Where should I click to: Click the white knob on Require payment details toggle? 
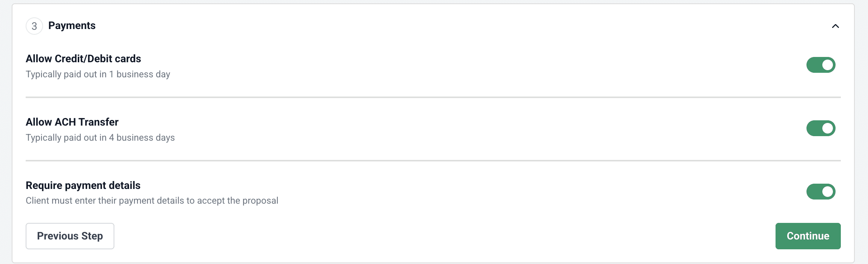(827, 192)
